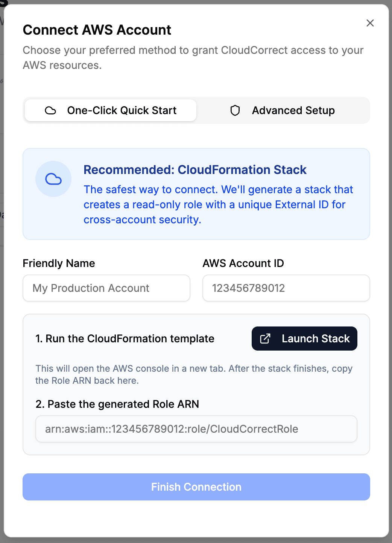Click 'The safest way to connect' description text
This screenshot has width=392, height=543.
(218, 204)
